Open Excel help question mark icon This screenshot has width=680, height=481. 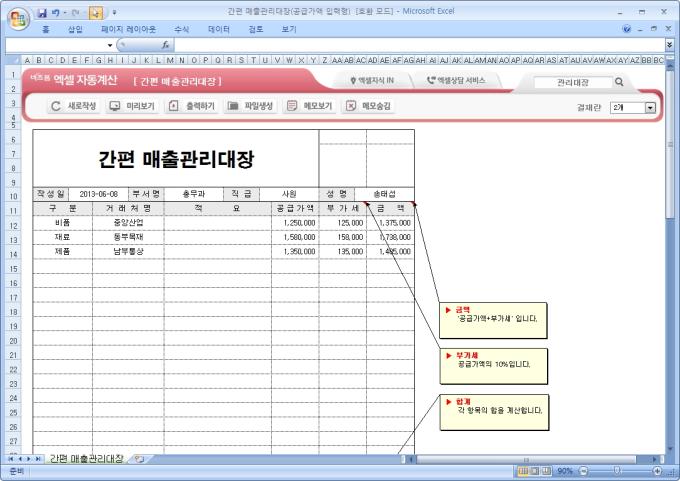click(627, 29)
